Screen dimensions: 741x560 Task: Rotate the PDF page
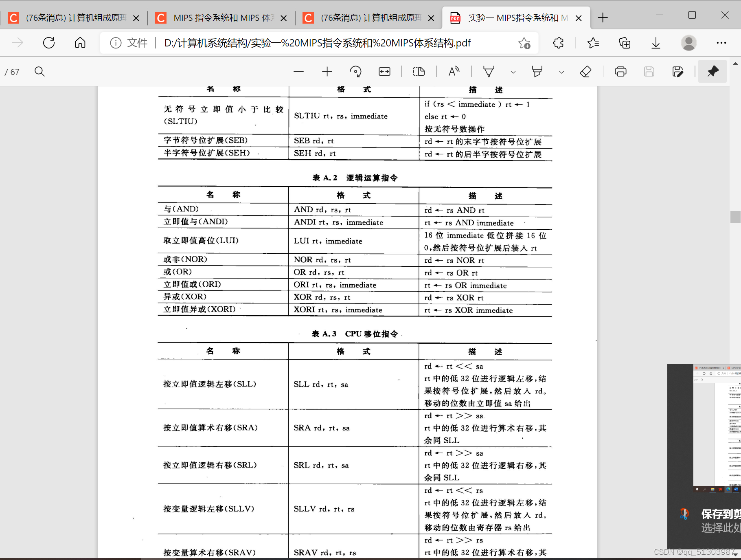pyautogui.click(x=355, y=72)
